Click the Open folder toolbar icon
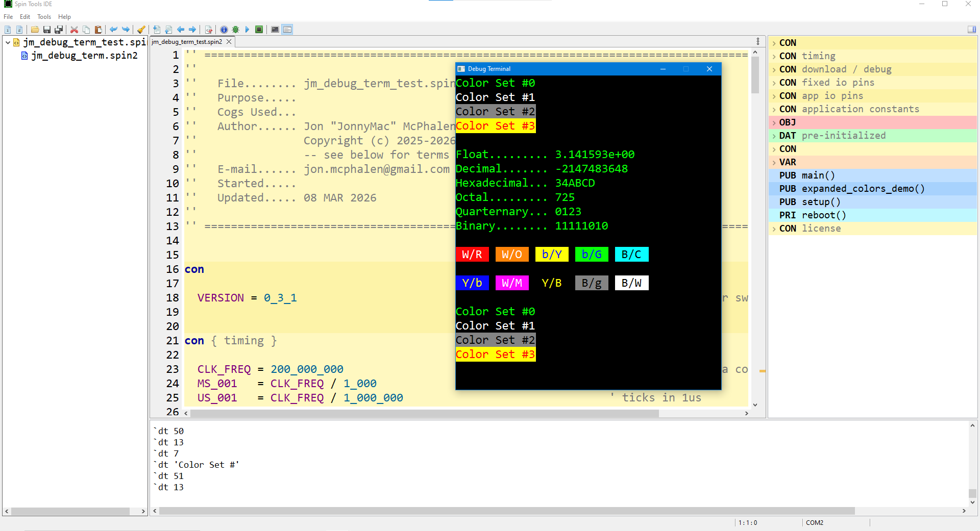 point(35,30)
